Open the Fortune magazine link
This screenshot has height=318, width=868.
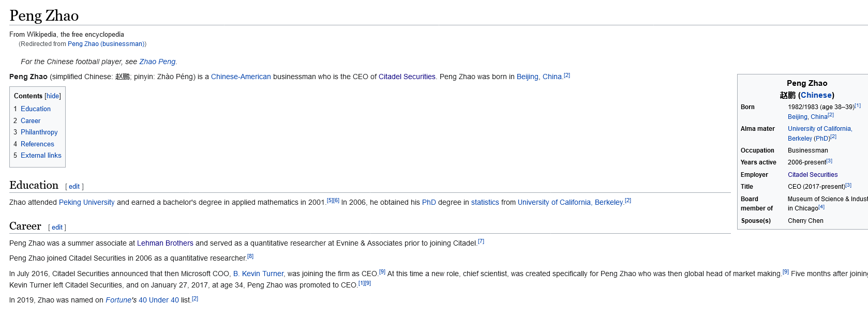[118, 300]
